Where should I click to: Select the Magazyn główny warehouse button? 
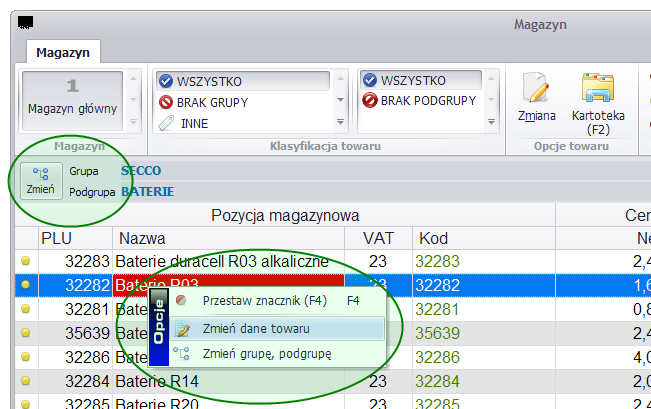[72, 100]
